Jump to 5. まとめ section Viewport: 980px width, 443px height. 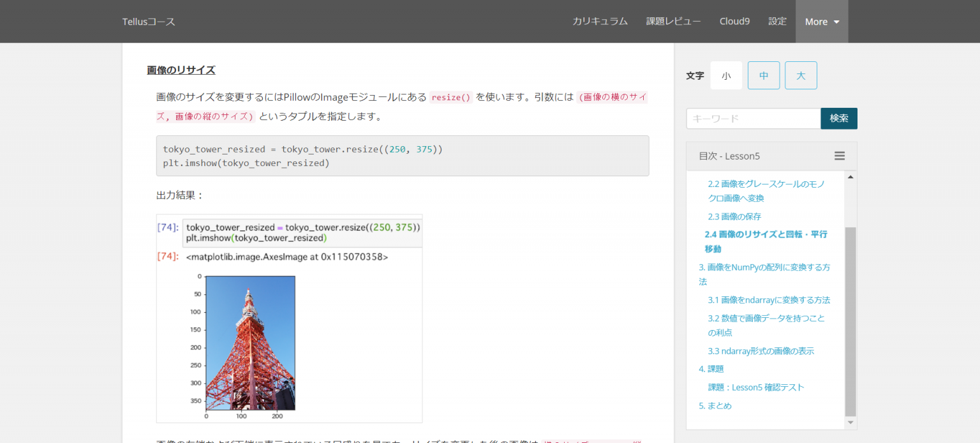715,405
